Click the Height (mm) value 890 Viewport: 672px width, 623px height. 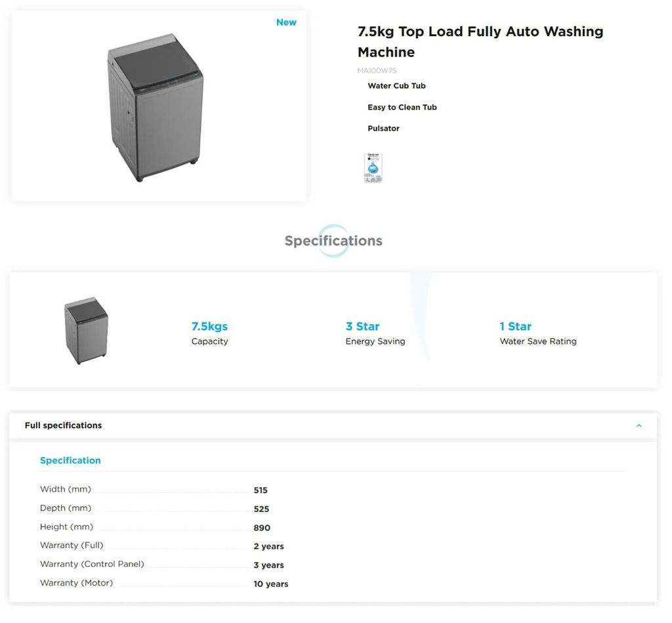coord(262,528)
